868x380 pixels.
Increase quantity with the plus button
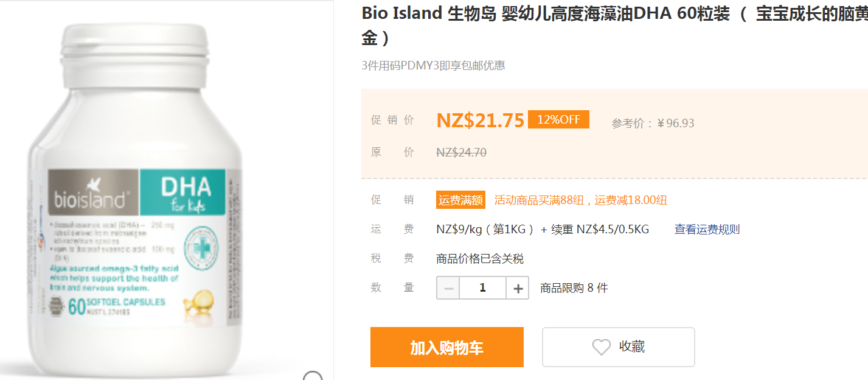pyautogui.click(x=518, y=288)
